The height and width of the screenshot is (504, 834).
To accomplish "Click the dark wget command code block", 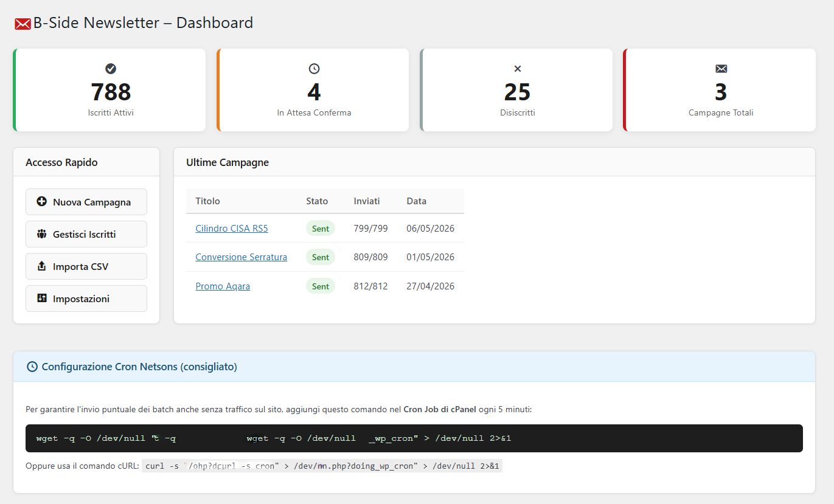I will pos(414,438).
